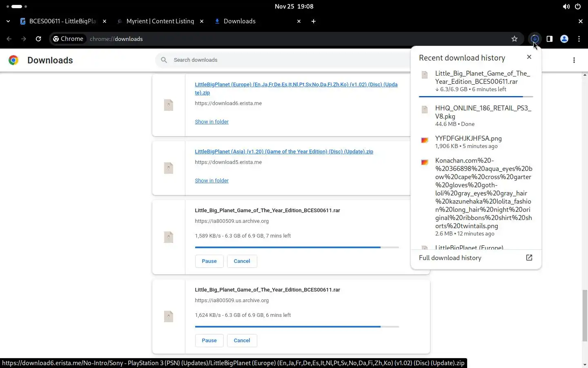
Task: Open a new tab with plus button
Action: [x=314, y=21]
